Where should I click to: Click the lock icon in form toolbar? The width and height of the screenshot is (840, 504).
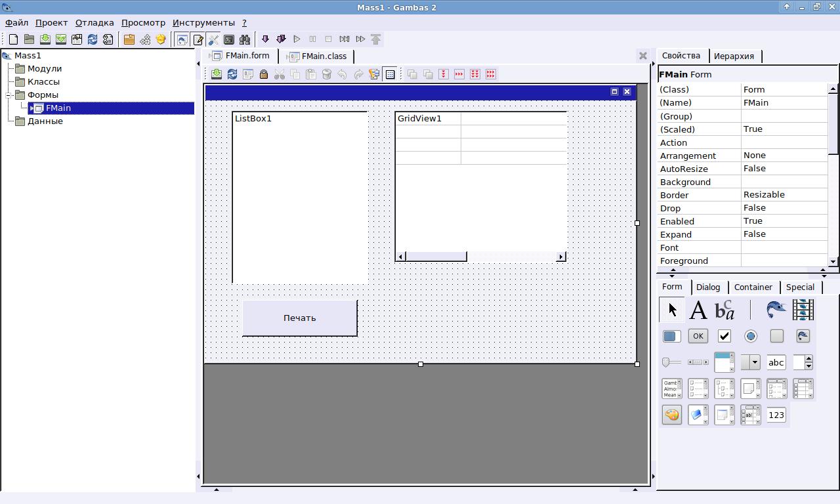point(264,74)
